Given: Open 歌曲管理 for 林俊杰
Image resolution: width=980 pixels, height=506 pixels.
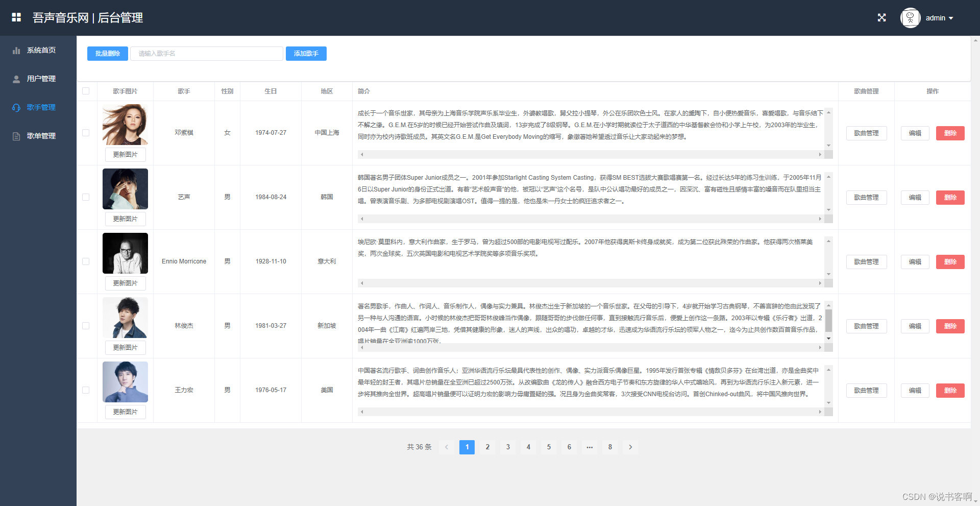Looking at the screenshot, I should (x=867, y=326).
